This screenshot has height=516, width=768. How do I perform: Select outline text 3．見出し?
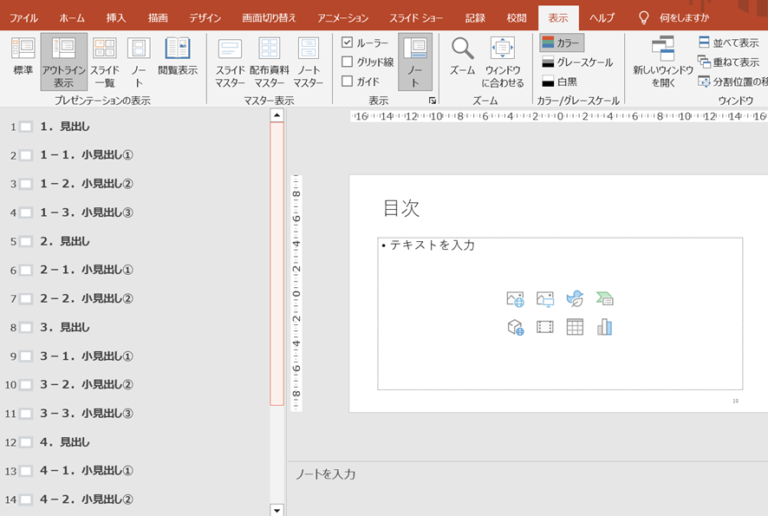(65, 327)
